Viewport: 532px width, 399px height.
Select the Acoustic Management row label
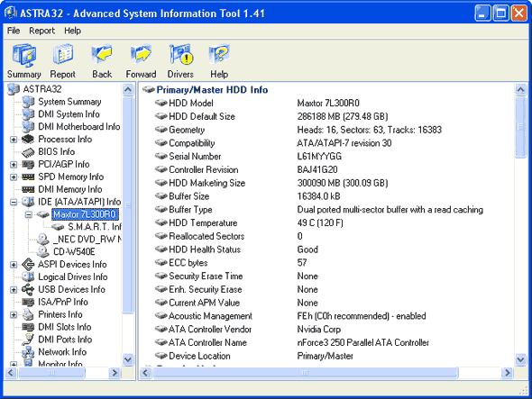210,316
